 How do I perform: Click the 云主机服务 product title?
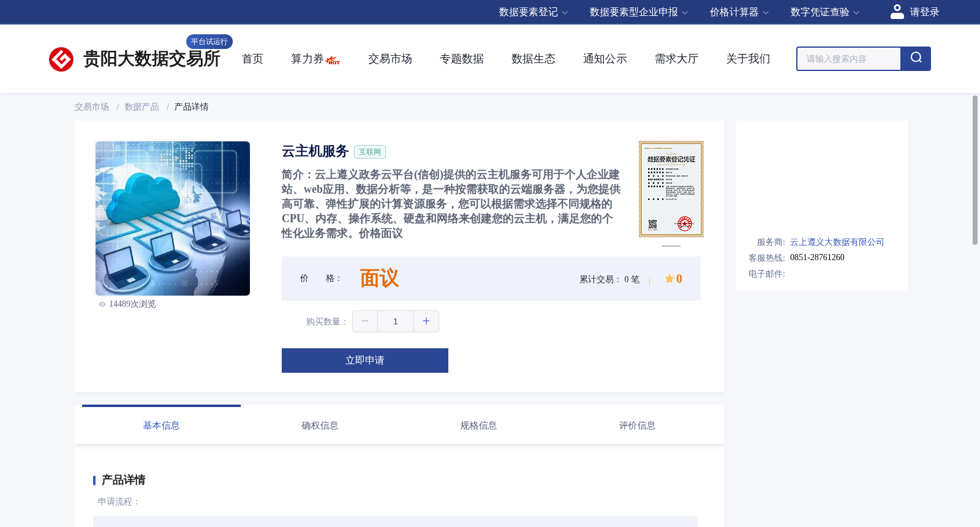pos(315,151)
